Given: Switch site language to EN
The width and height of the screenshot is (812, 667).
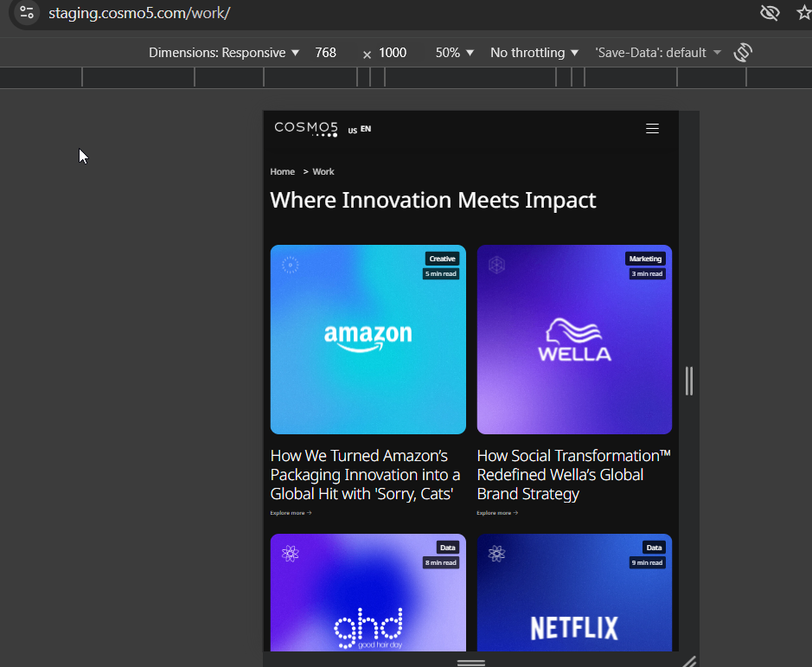Looking at the screenshot, I should [x=366, y=129].
